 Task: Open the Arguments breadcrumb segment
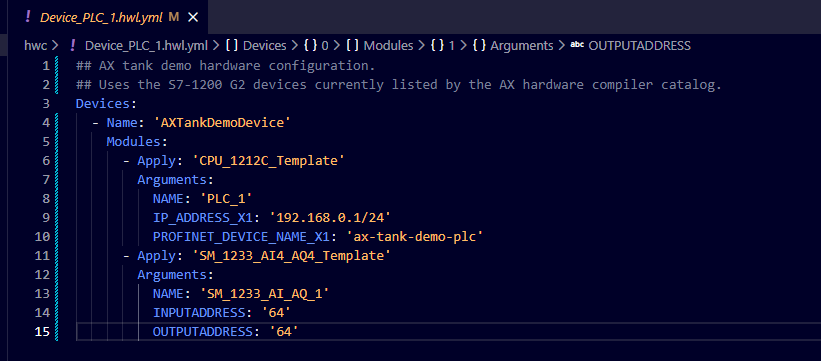coord(522,46)
